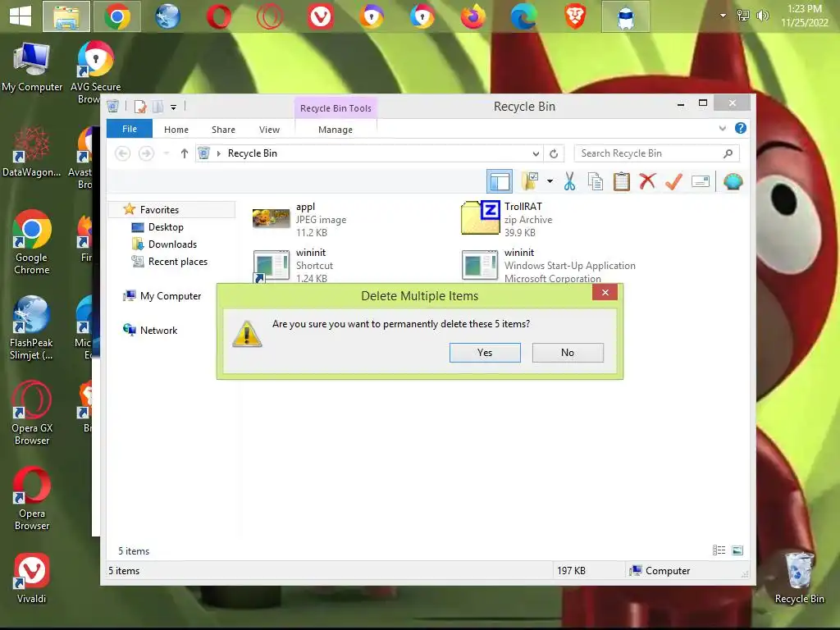
Task: Select Desktop in navigation pane
Action: tap(166, 227)
